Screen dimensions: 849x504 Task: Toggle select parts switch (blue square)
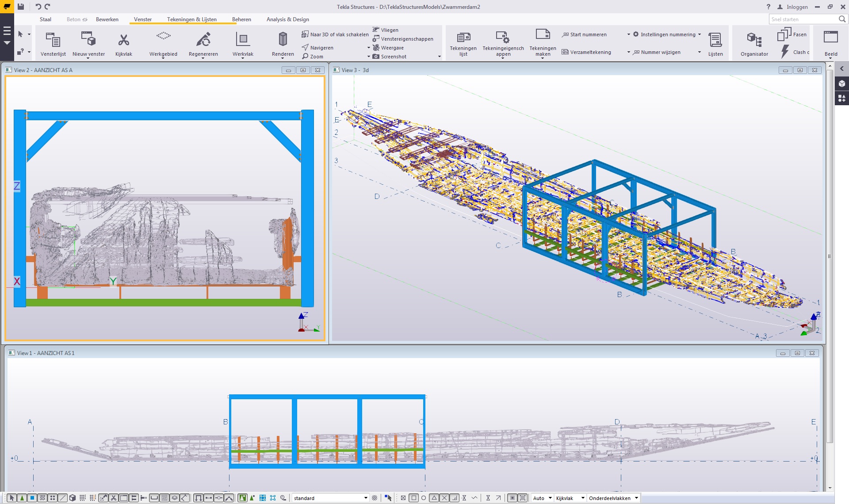(x=32, y=498)
